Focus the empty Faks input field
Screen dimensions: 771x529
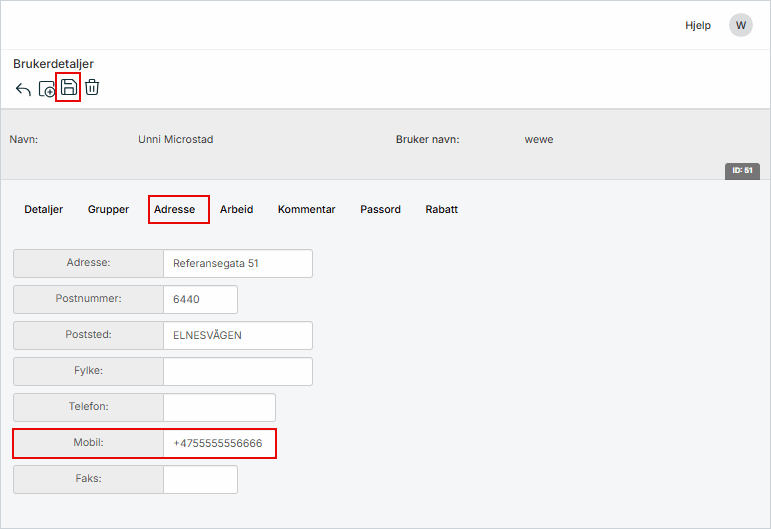[x=200, y=480]
